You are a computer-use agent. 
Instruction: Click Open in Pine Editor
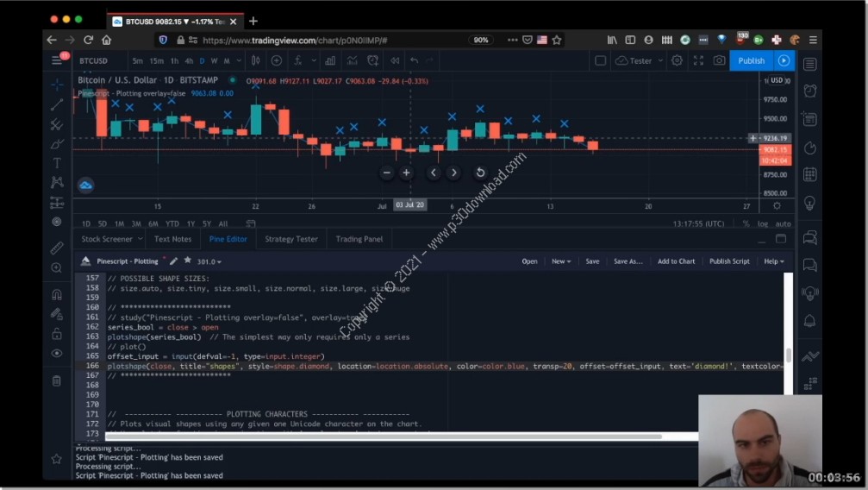pyautogui.click(x=529, y=261)
